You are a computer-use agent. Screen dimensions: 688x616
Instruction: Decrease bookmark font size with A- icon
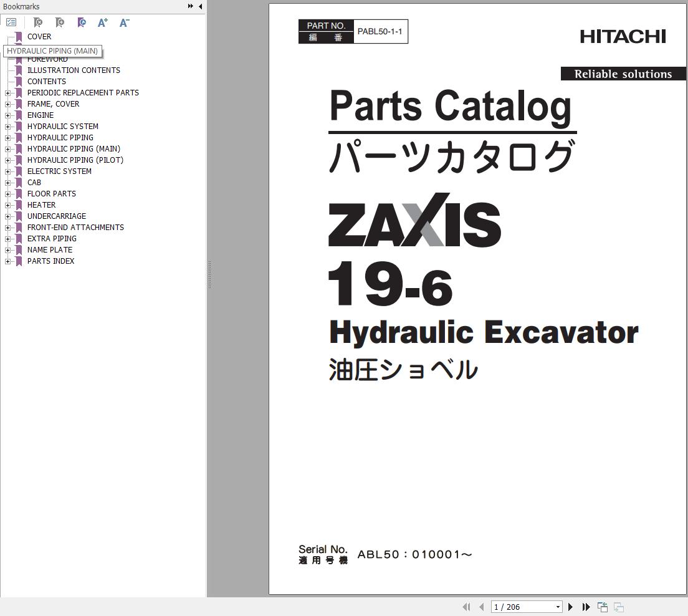(x=124, y=22)
